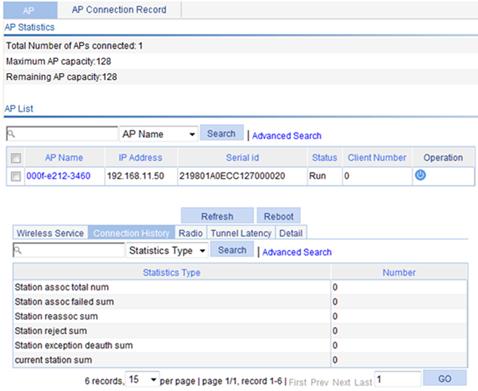The height and width of the screenshot is (391, 478).
Task: Click the statistics search input field
Action: [69, 250]
